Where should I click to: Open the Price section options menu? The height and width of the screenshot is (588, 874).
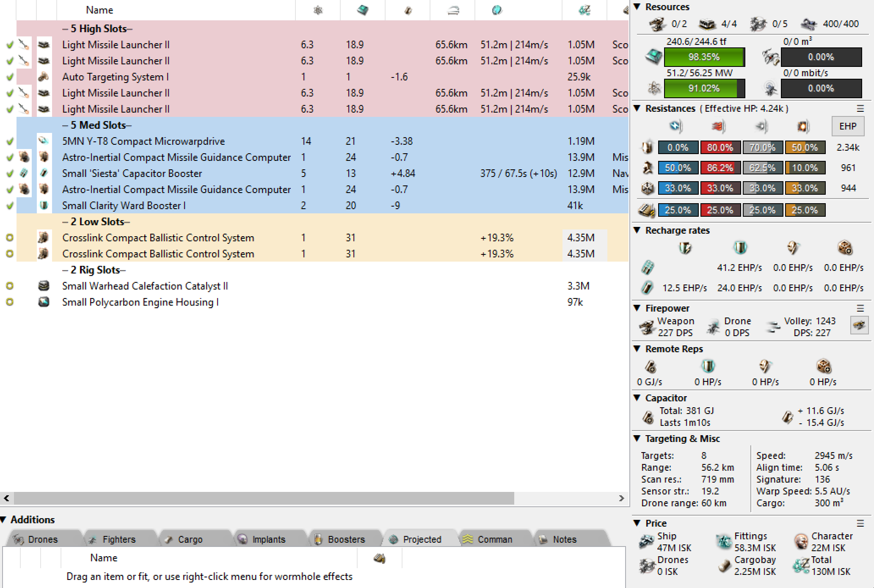point(860,523)
